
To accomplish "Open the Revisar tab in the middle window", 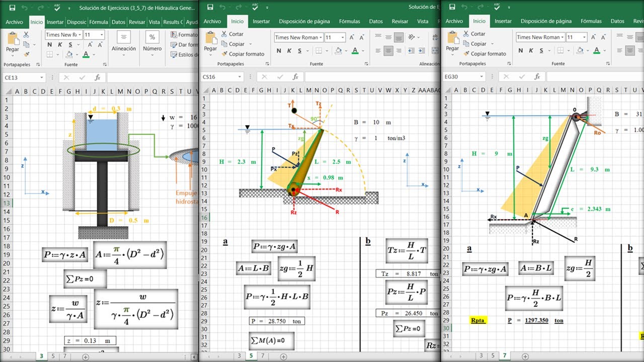I will click(400, 22).
